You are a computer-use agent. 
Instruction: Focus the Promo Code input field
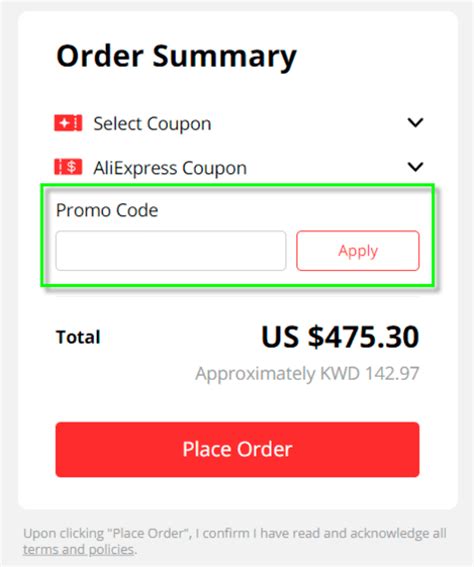click(171, 251)
